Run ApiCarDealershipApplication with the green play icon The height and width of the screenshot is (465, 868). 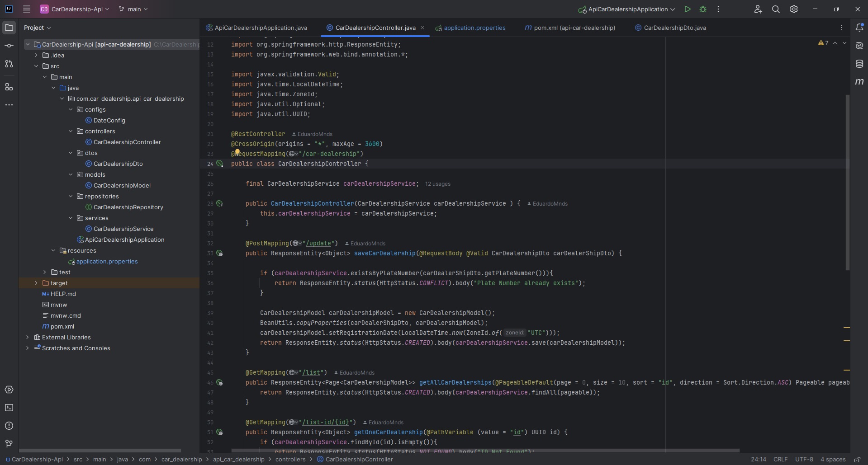(x=687, y=9)
